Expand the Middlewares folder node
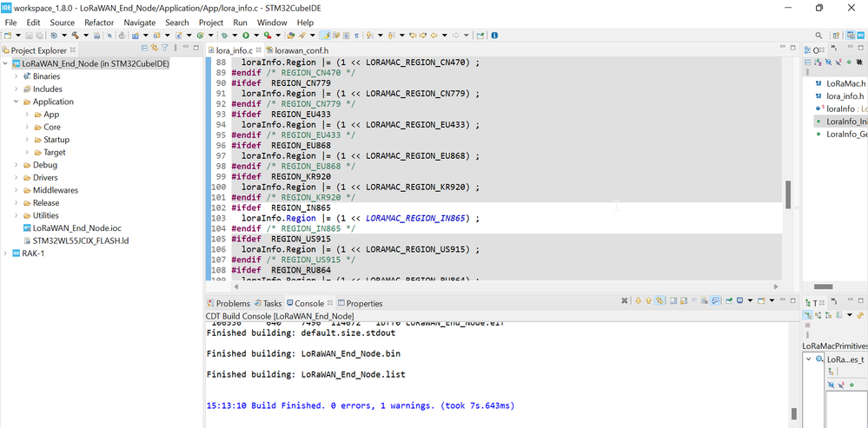 pos(16,190)
